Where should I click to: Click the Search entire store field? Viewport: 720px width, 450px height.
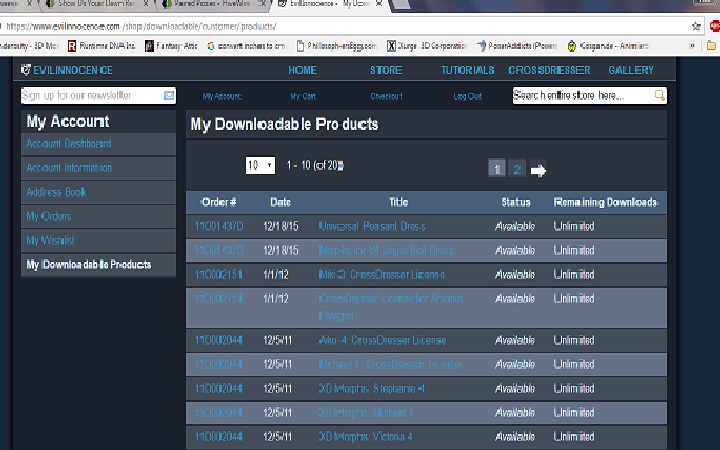coord(582,96)
